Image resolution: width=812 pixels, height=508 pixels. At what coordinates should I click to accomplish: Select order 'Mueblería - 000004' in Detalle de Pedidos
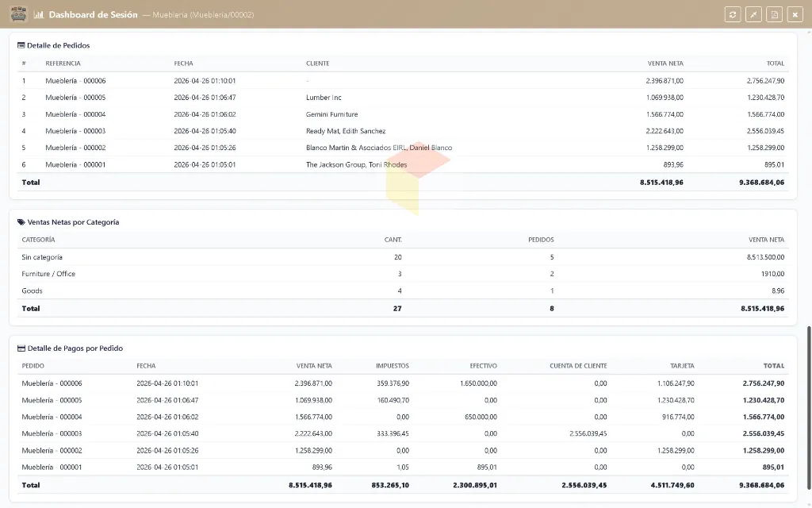75,114
